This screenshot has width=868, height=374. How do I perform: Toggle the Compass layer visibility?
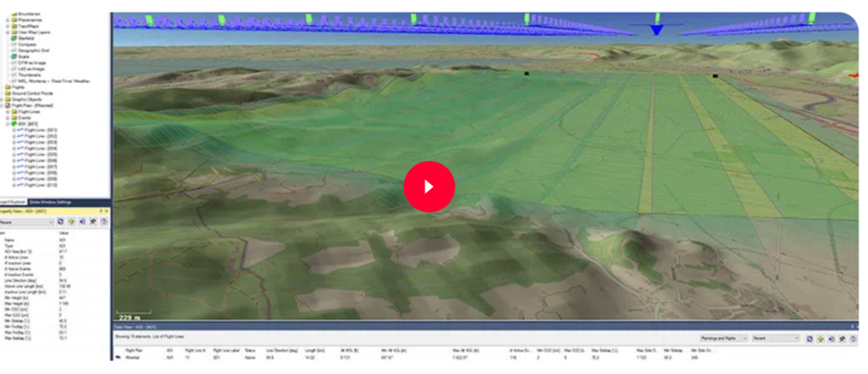pos(14,44)
